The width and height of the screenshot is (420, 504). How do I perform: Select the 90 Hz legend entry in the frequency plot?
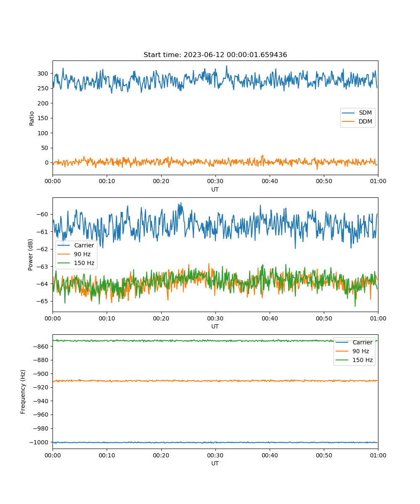352,351
